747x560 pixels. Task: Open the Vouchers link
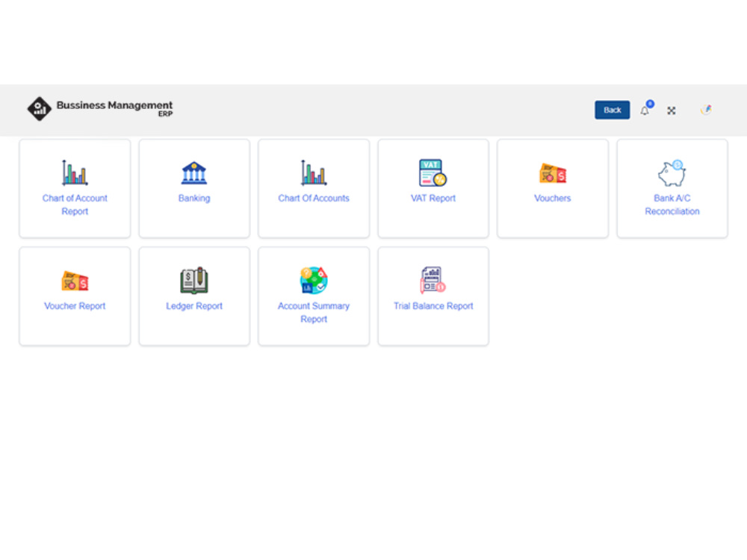(x=553, y=198)
